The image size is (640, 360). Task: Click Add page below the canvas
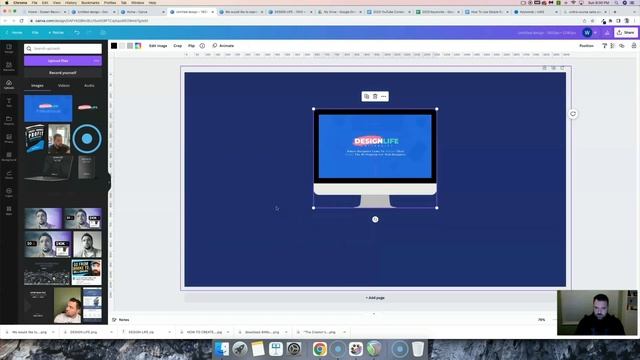click(375, 298)
